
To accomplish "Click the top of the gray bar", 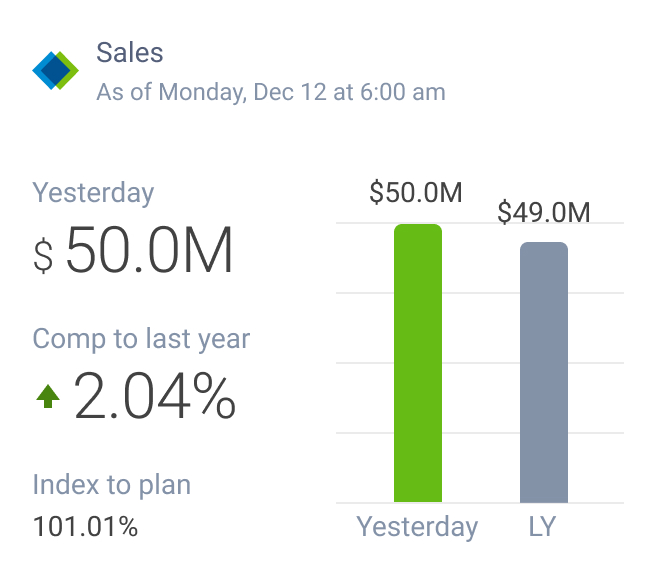I will pyautogui.click(x=544, y=245).
